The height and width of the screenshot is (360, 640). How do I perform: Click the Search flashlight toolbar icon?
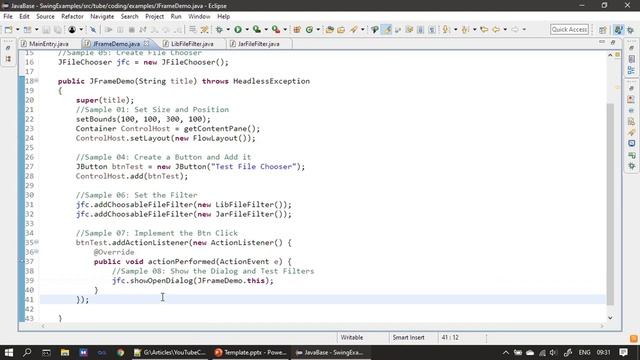click(x=353, y=29)
